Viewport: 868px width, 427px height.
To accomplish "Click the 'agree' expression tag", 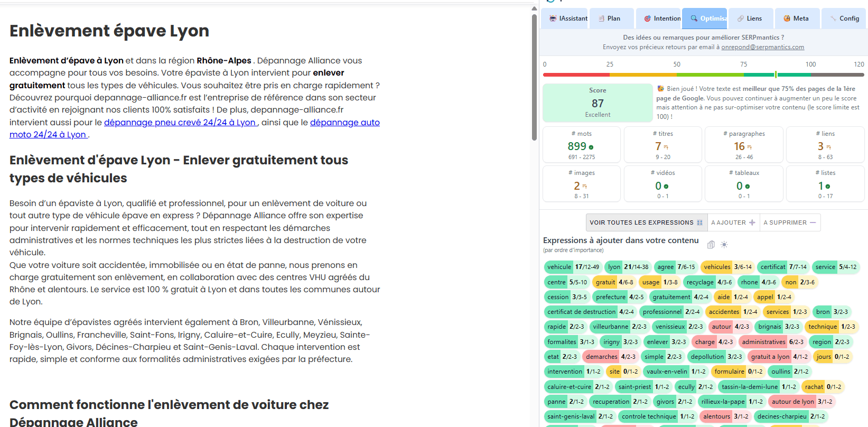I will pos(676,267).
